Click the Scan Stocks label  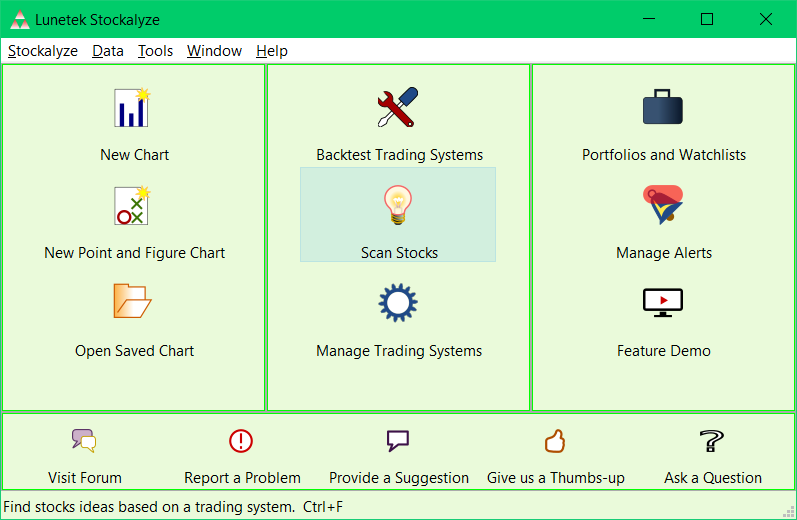coord(400,253)
